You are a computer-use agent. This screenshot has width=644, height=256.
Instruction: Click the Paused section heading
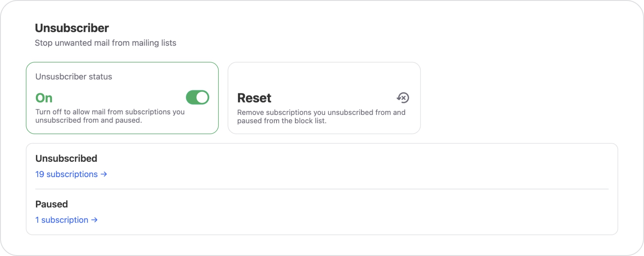(x=52, y=204)
